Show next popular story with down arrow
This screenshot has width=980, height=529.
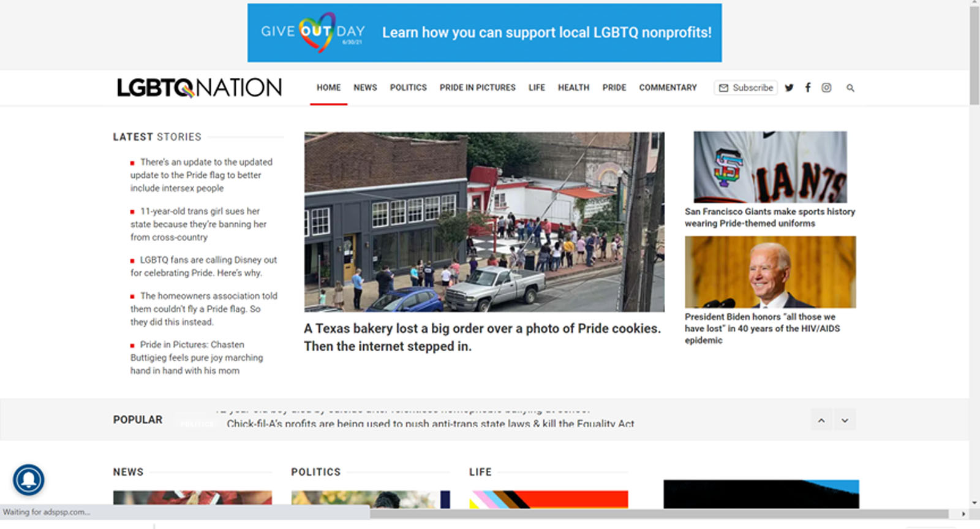click(x=845, y=420)
